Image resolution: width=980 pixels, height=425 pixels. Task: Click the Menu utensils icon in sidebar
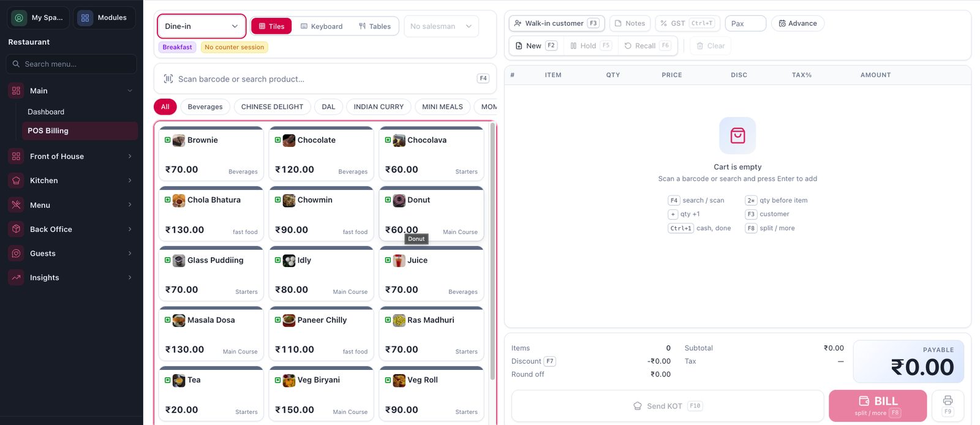17,205
